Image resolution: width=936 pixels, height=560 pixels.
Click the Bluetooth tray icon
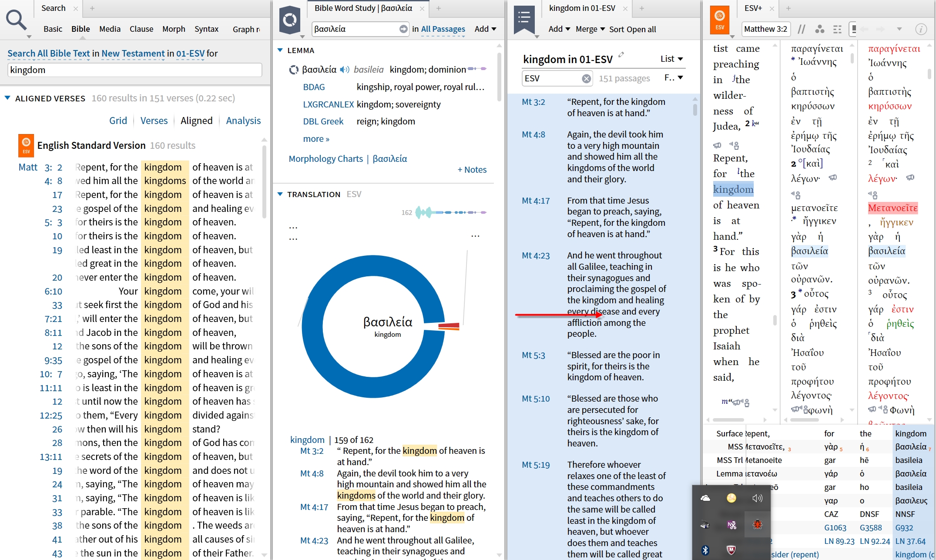(705, 550)
